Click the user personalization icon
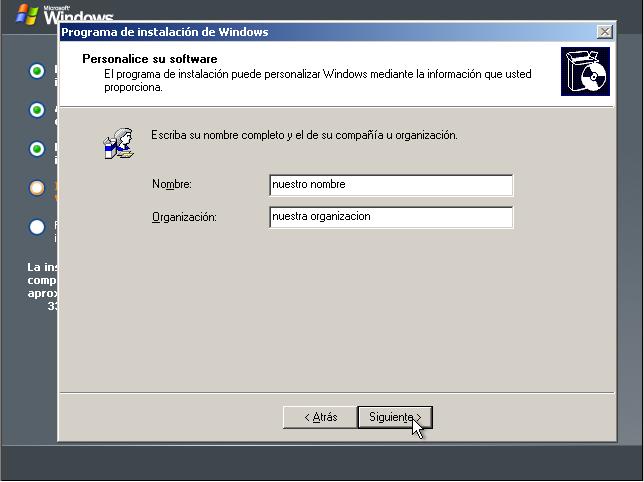Viewport: 644px width, 482px height. (x=119, y=143)
